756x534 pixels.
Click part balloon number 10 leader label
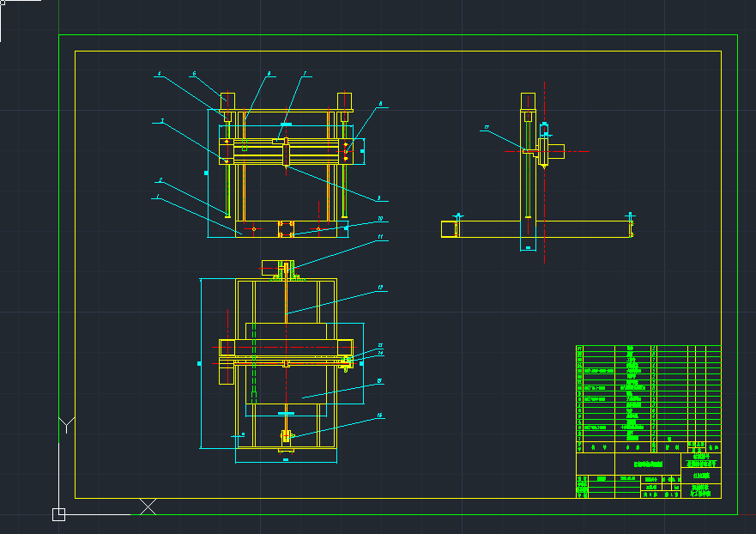pyautogui.click(x=380, y=219)
